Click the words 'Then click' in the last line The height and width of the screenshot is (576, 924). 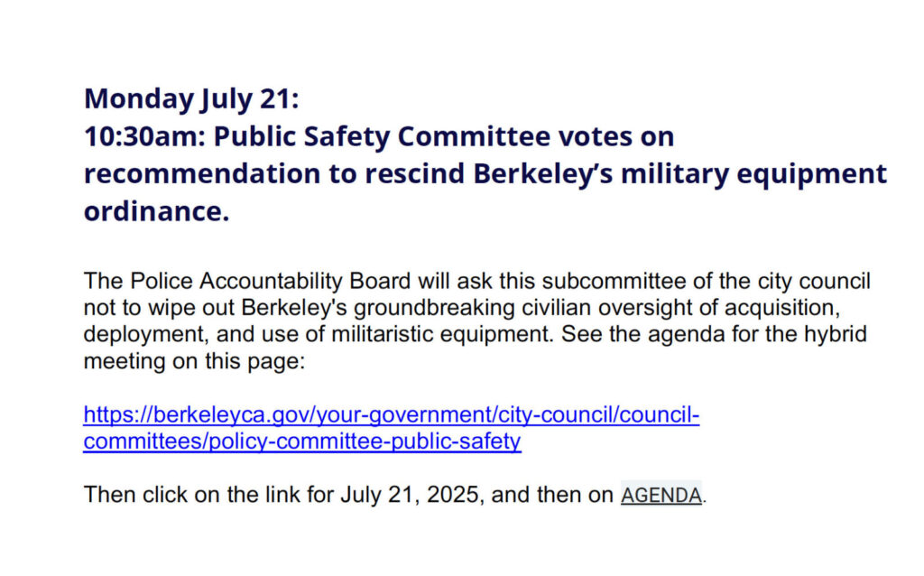135,495
